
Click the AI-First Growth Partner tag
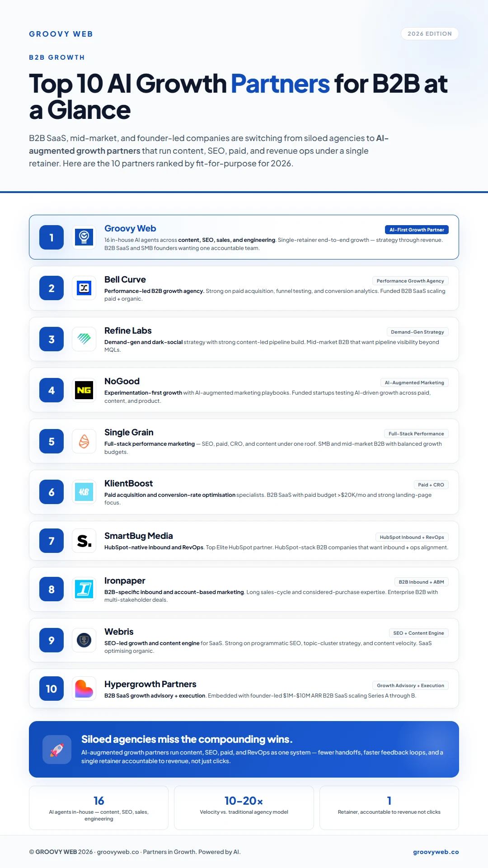point(417,230)
